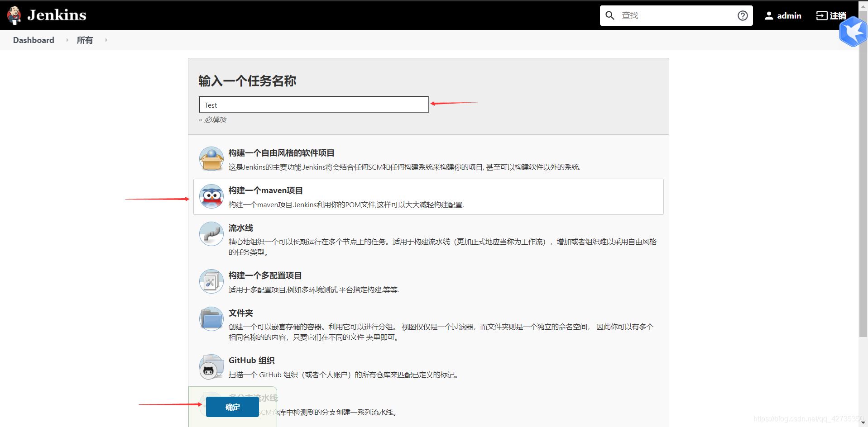
Task: Click the Jenkins logo to go home
Action: pyautogui.click(x=45, y=15)
